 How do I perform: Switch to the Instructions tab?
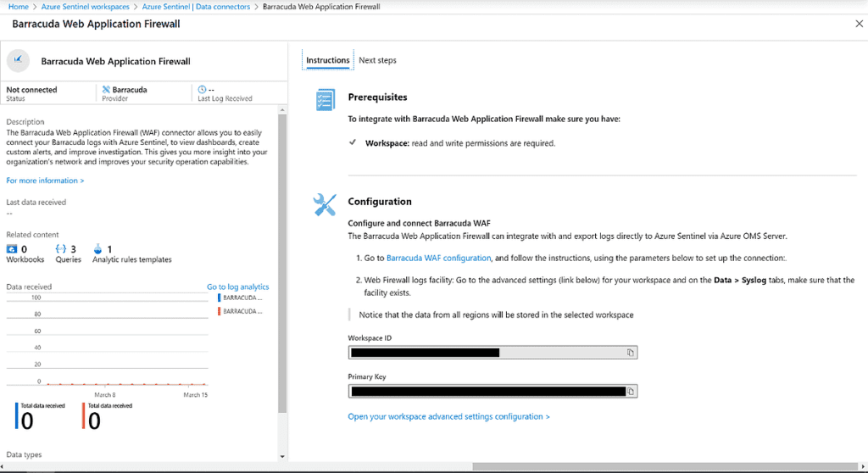coord(328,60)
